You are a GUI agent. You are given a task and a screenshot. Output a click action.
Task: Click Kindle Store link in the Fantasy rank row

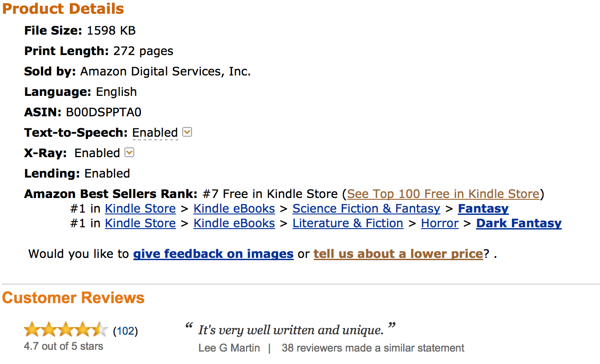click(x=140, y=209)
